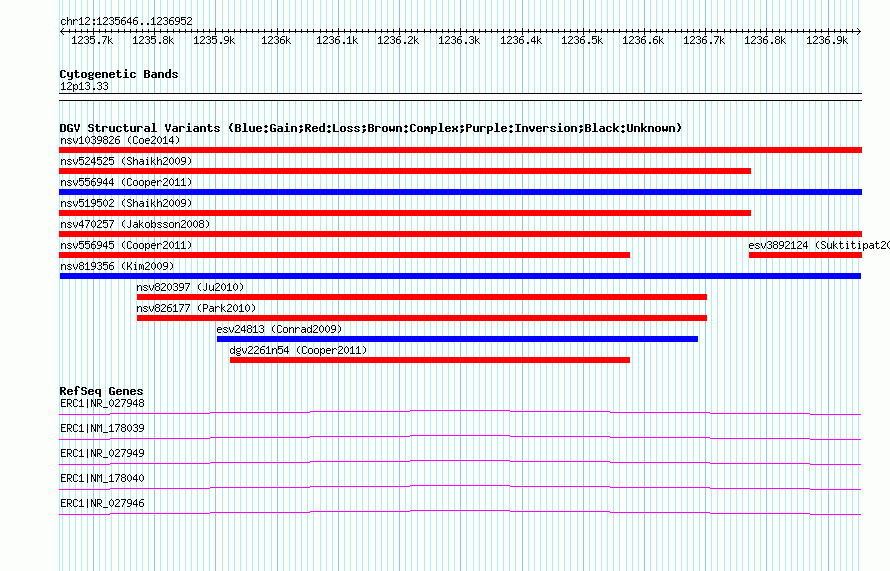Select the short red esv3892124 bar
The height and width of the screenshot is (571, 890).
[805, 255]
